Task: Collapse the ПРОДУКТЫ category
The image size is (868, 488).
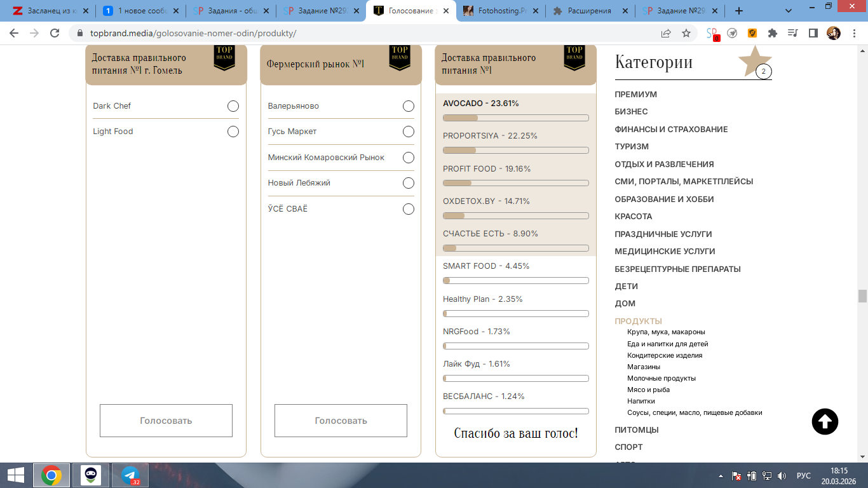Action: pos(638,321)
